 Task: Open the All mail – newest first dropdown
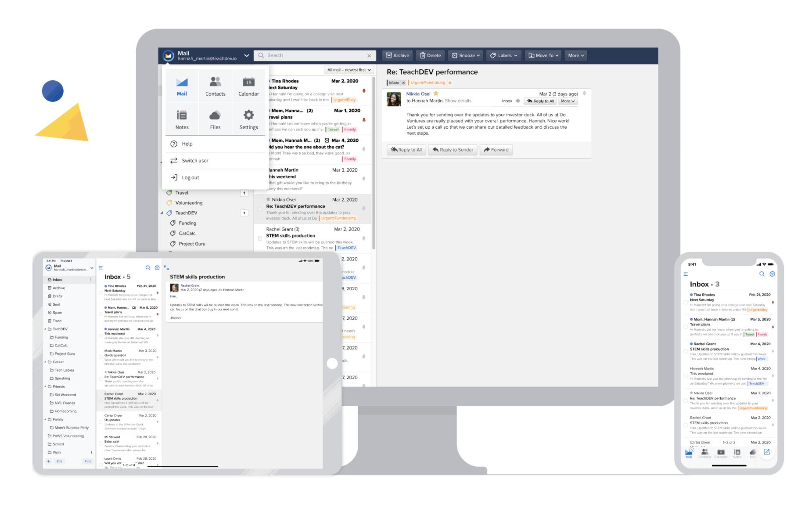[349, 70]
